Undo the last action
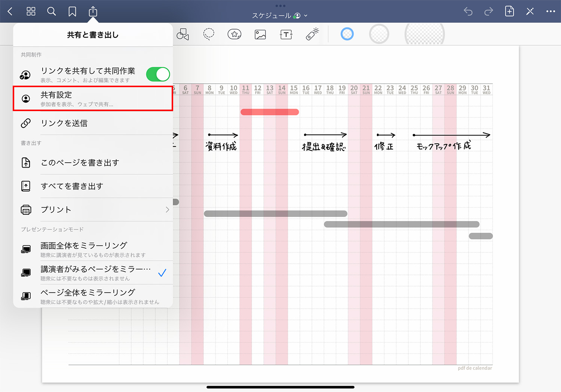The image size is (561, 392). coord(468,12)
